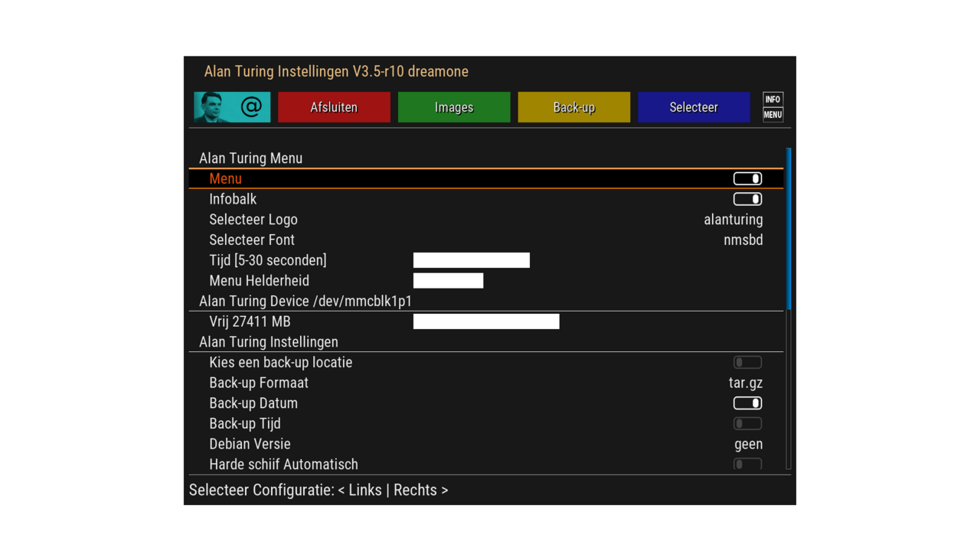Click the MENU icon
The image size is (980, 551).
(773, 115)
